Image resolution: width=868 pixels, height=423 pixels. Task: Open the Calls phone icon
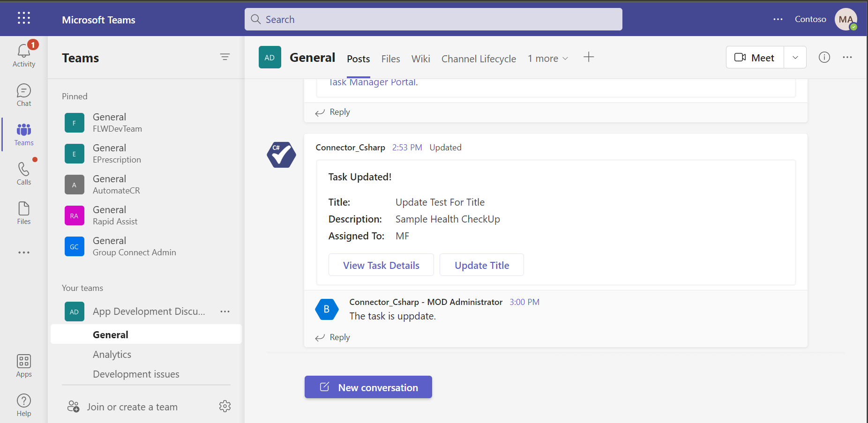(24, 169)
